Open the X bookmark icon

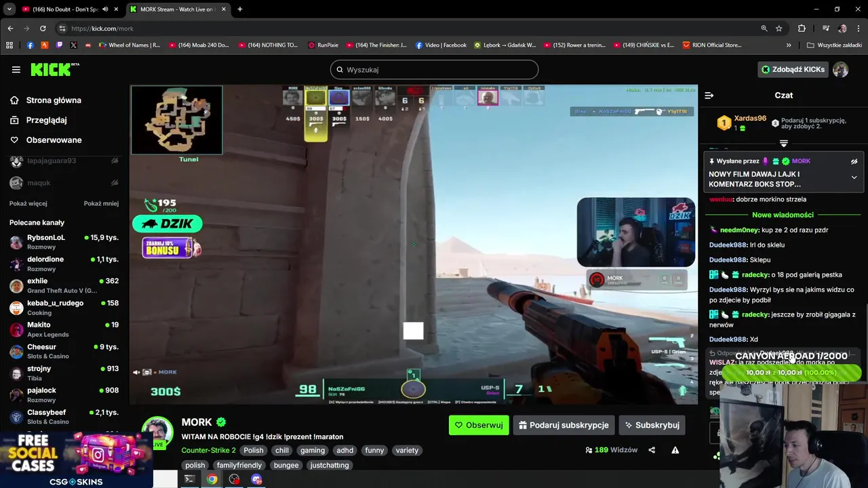[73, 45]
